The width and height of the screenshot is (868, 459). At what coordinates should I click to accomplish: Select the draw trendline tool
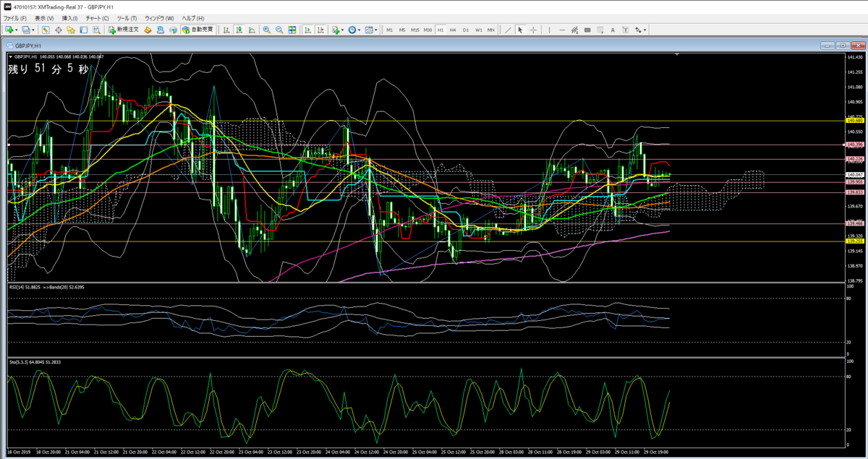[x=508, y=30]
